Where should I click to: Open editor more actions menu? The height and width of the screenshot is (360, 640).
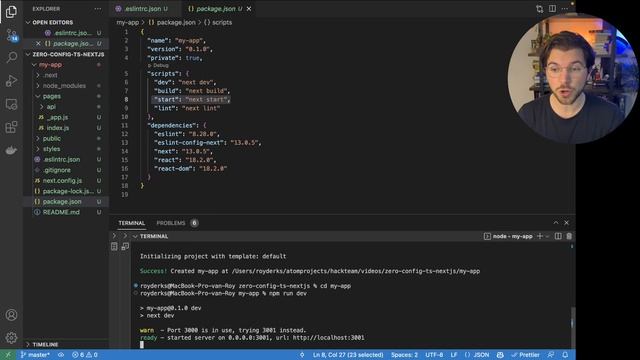[564, 9]
